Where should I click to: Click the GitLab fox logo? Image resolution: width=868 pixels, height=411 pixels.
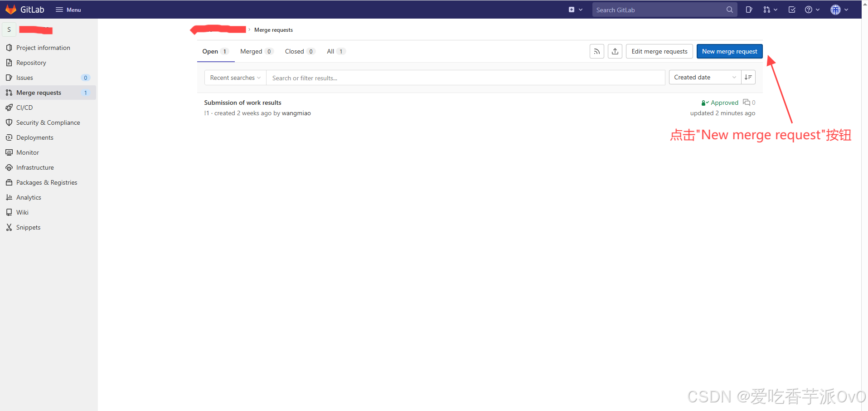click(x=11, y=10)
